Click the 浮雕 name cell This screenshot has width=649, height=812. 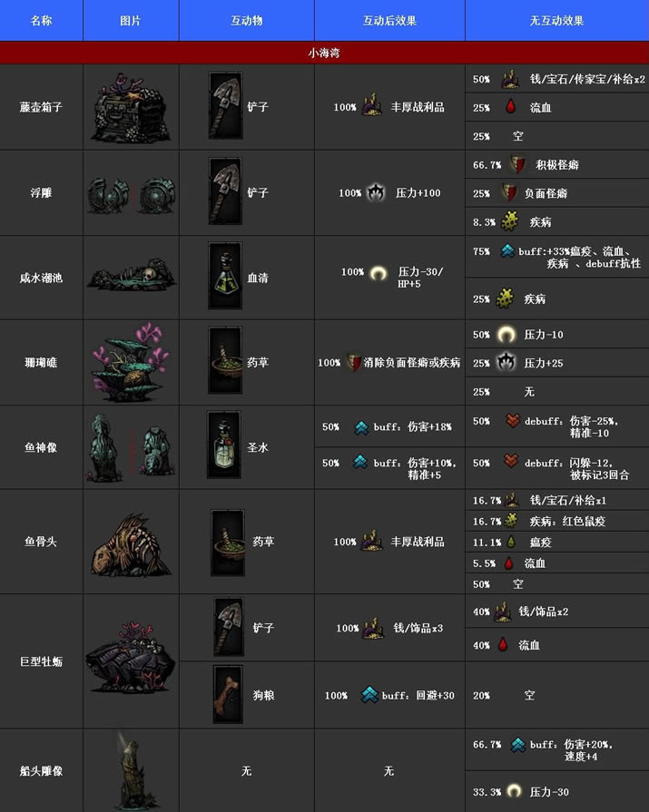point(42,192)
